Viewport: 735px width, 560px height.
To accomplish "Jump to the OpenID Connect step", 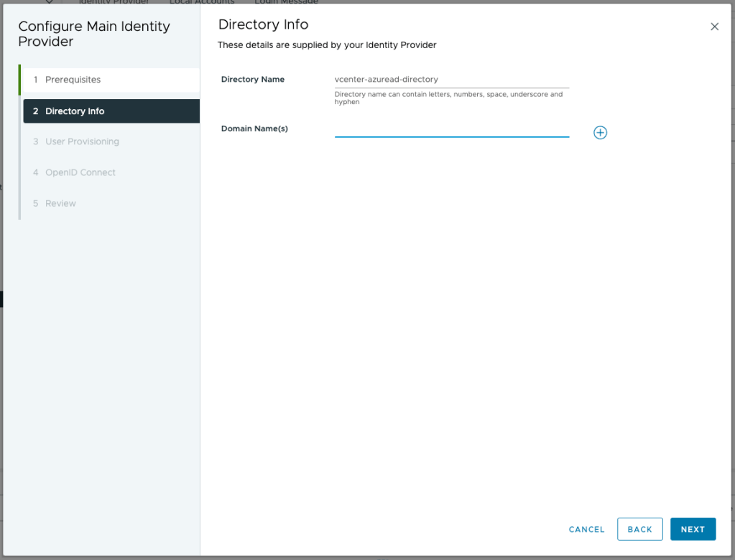I will coord(80,172).
